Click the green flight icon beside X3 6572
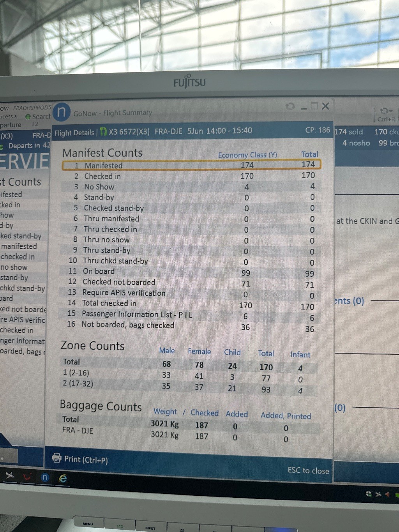399x532 pixels. (x=103, y=132)
